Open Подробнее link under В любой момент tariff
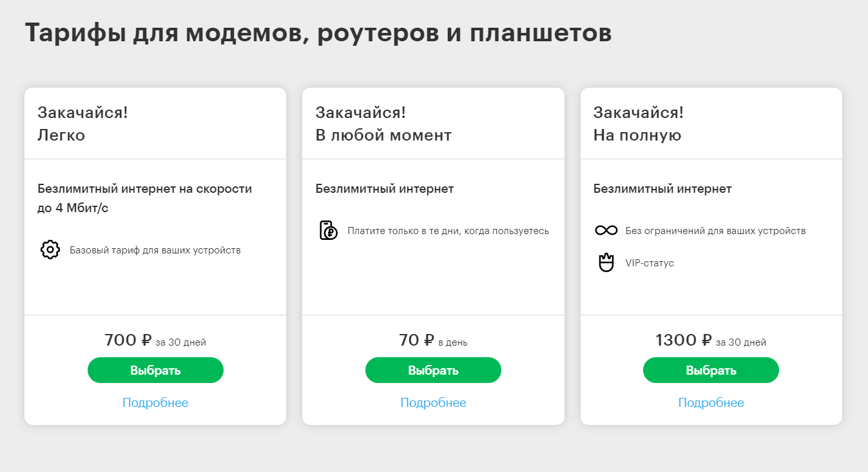The image size is (868, 472). [433, 403]
